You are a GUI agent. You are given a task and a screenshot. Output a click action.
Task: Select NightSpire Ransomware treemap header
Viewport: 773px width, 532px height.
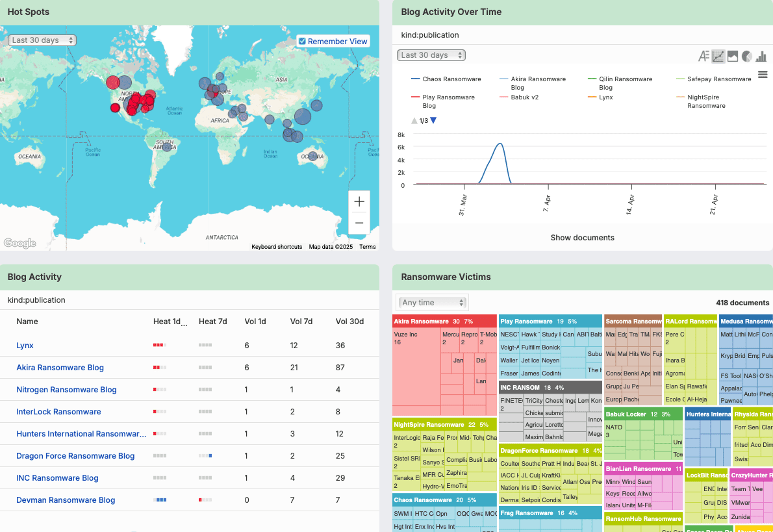(444, 424)
